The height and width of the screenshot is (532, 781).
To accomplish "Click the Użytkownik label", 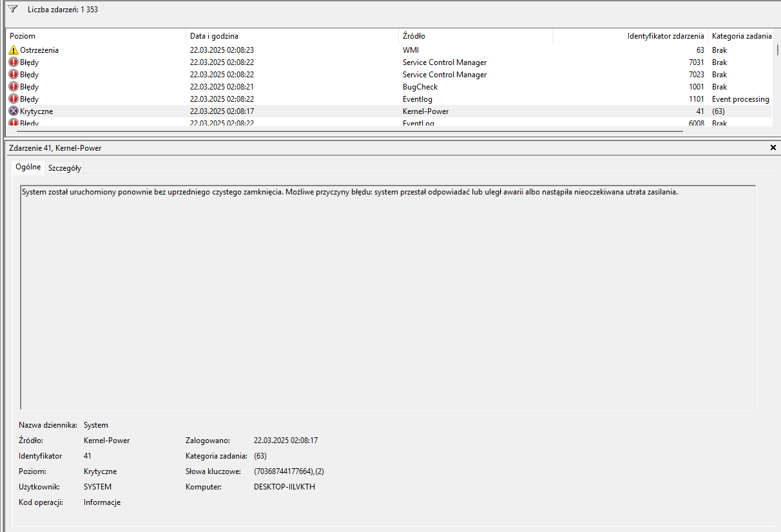I will (x=39, y=487).
